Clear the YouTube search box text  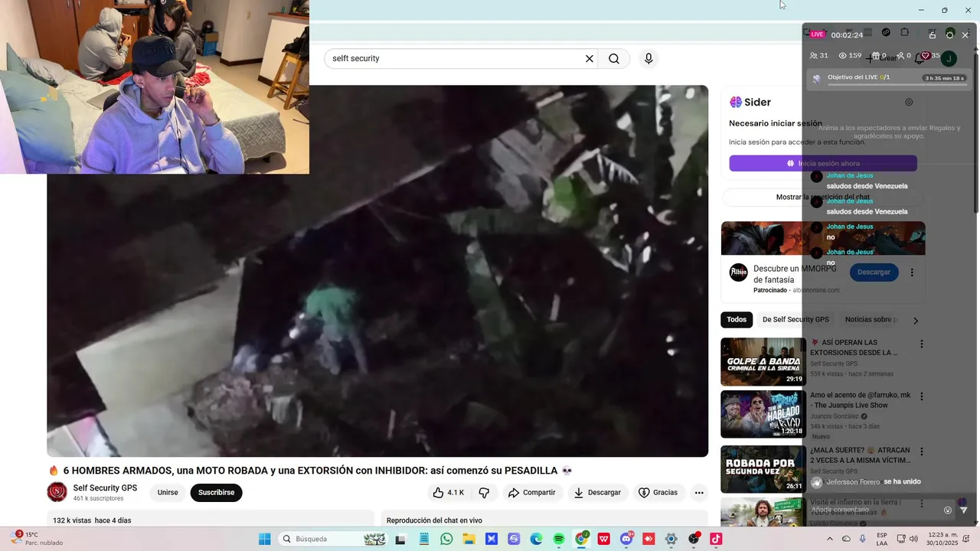[590, 59]
